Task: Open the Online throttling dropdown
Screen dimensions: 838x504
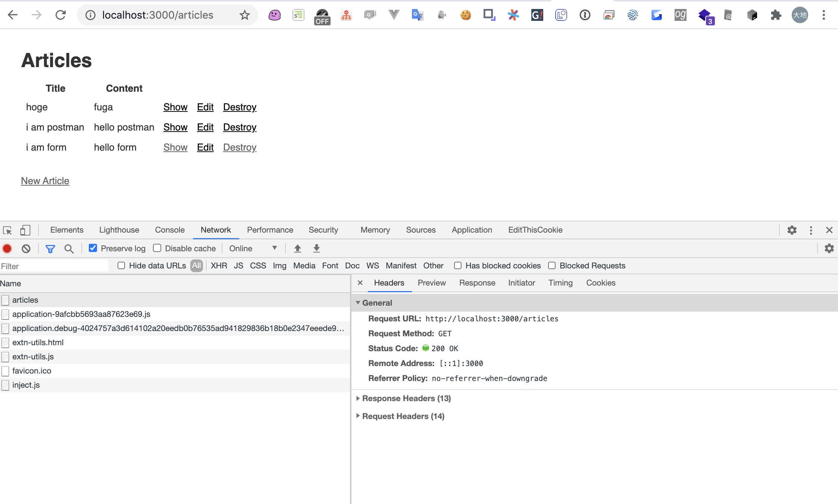Action: tap(253, 249)
